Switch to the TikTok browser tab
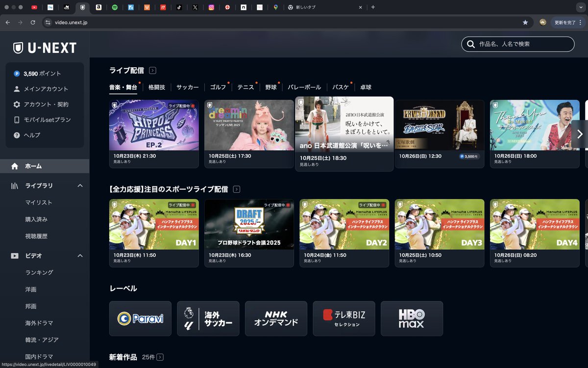 point(179,7)
